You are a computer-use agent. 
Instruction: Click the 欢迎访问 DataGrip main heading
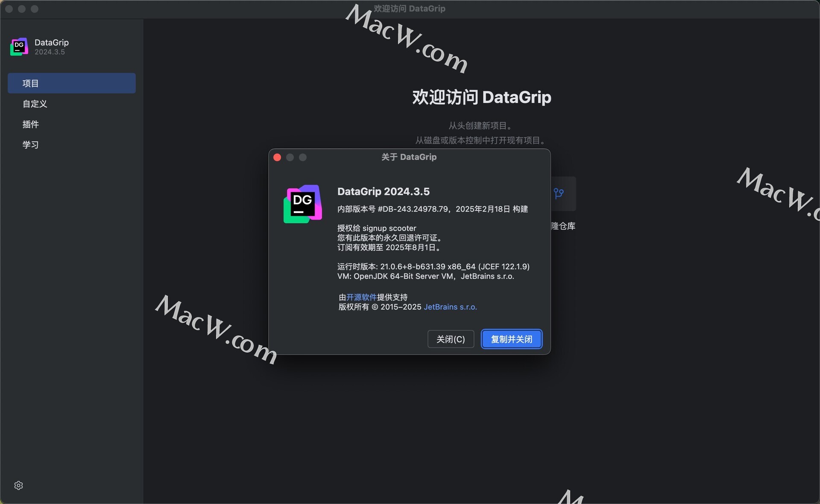(x=482, y=97)
